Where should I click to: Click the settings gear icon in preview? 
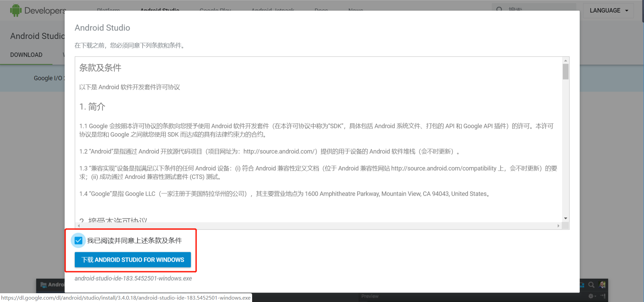point(591,296)
